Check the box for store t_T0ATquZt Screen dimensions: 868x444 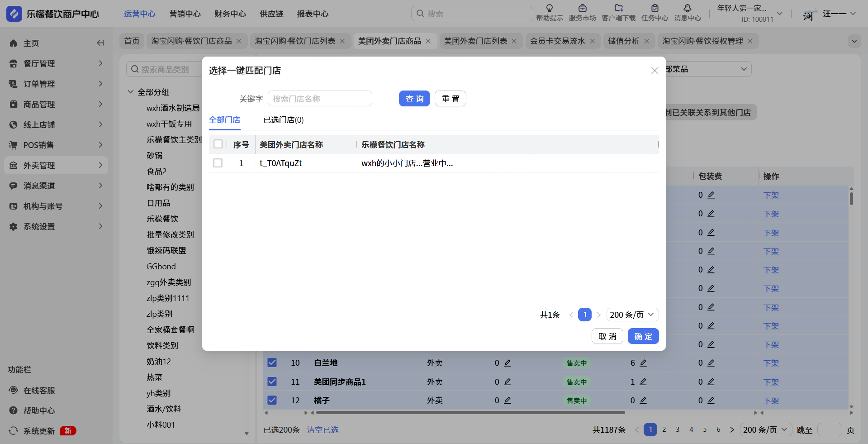point(218,163)
